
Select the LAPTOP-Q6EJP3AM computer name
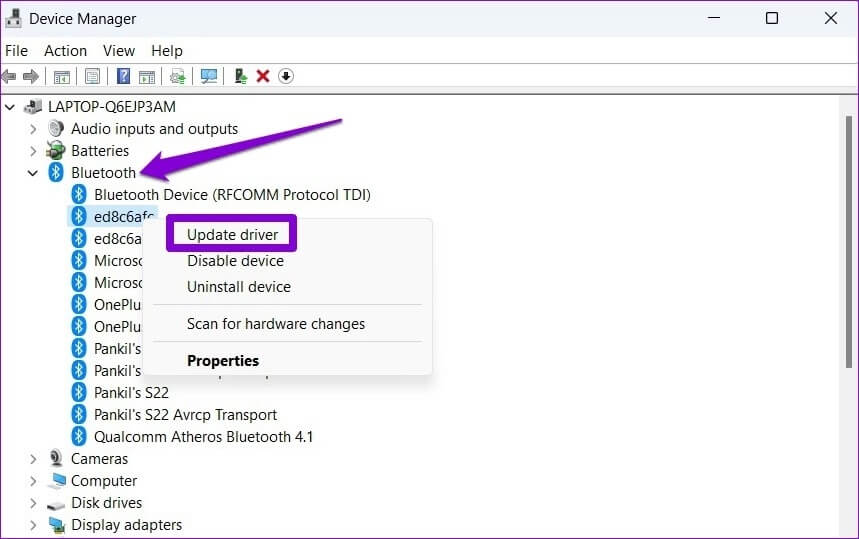coord(112,107)
